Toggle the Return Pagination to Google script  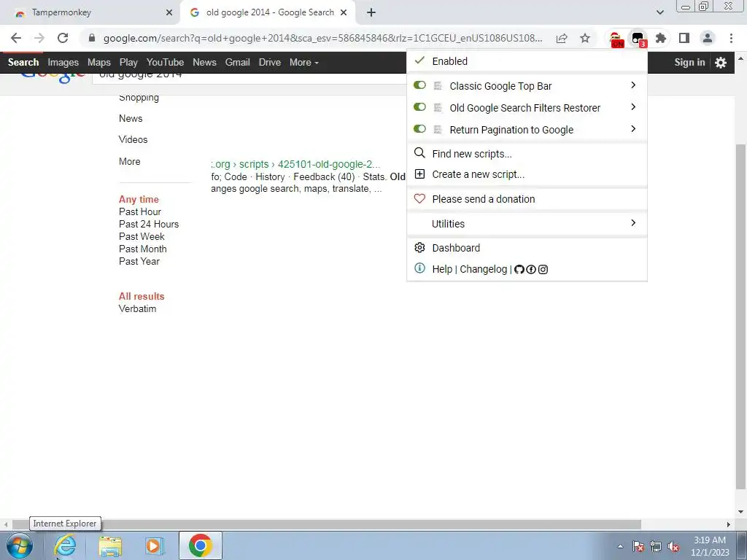coord(419,129)
